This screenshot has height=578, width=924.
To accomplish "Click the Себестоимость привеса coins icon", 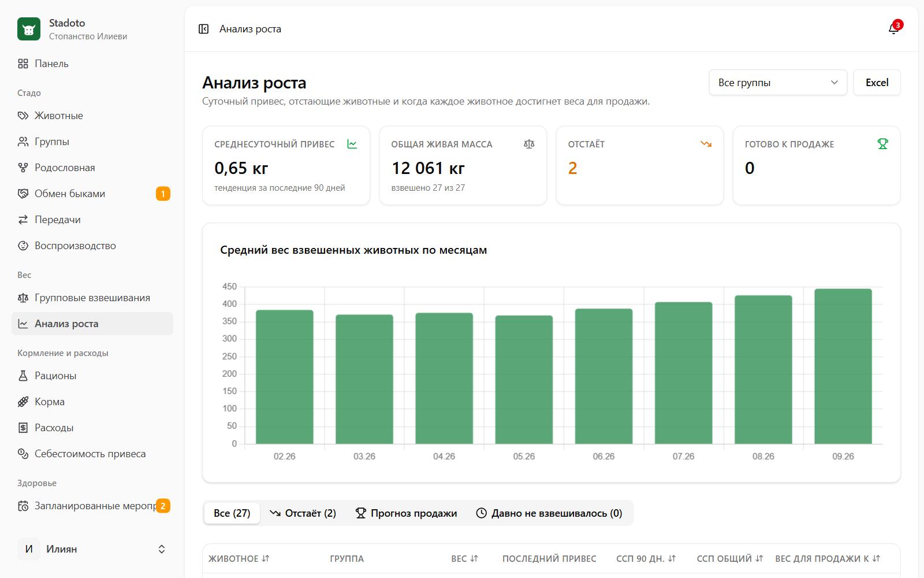I will tap(23, 454).
